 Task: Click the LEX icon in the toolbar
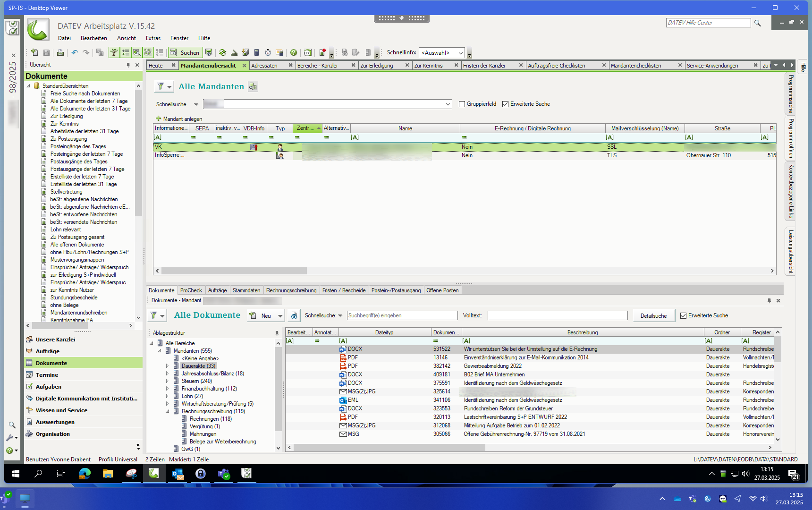(307, 53)
